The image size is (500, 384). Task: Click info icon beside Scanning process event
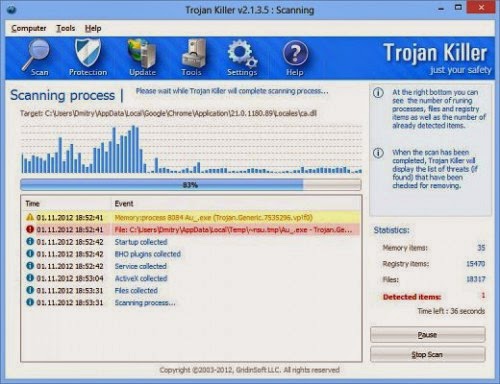(30, 302)
